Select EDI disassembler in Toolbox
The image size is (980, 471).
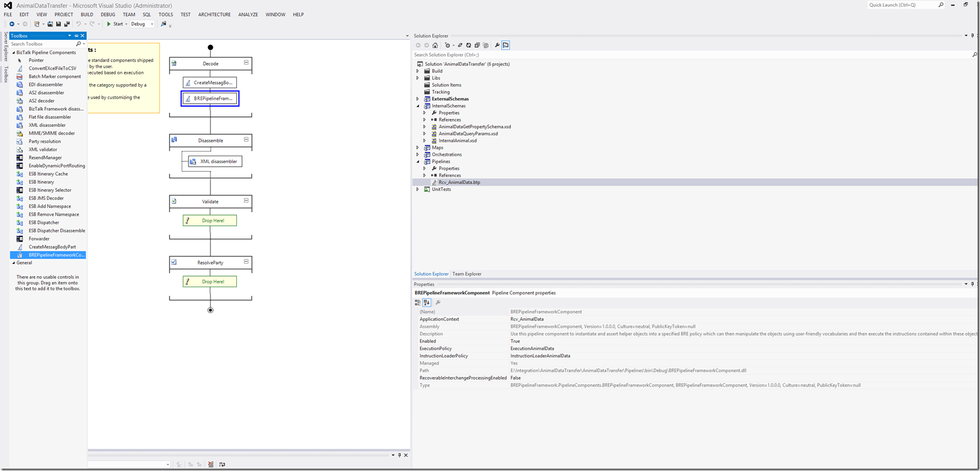click(x=46, y=84)
